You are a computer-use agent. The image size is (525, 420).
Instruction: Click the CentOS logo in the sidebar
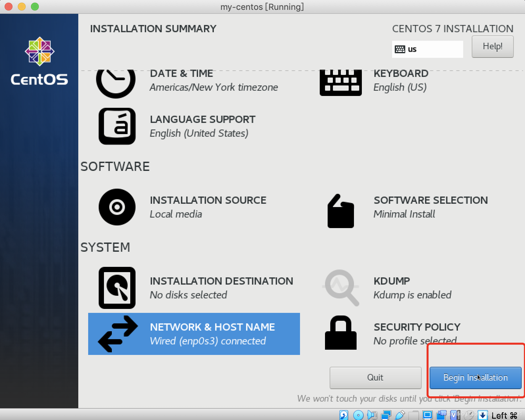pyautogui.click(x=39, y=61)
